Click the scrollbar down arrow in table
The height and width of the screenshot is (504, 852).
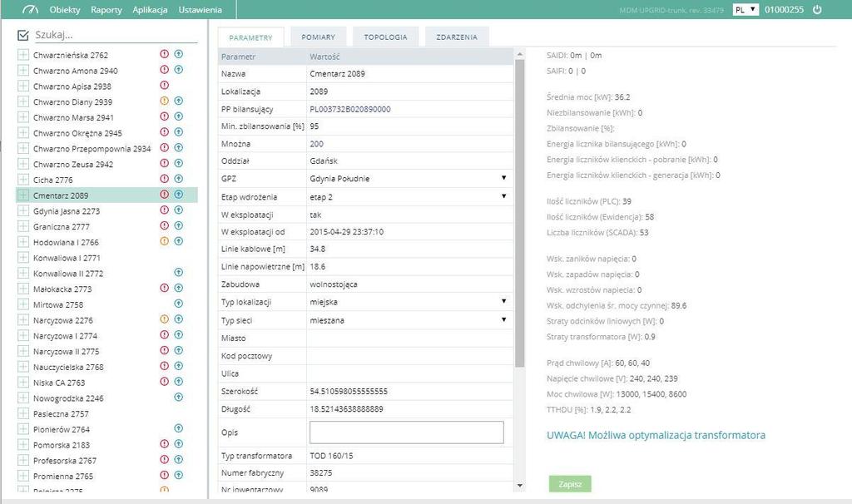tap(519, 486)
